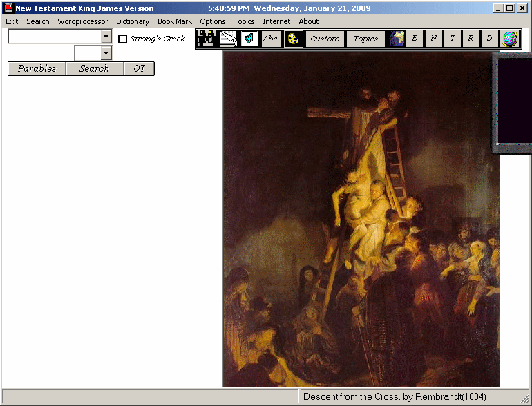Click the black chess-piece icon in toolbar
This screenshot has height=406, width=532.
[x=207, y=39]
